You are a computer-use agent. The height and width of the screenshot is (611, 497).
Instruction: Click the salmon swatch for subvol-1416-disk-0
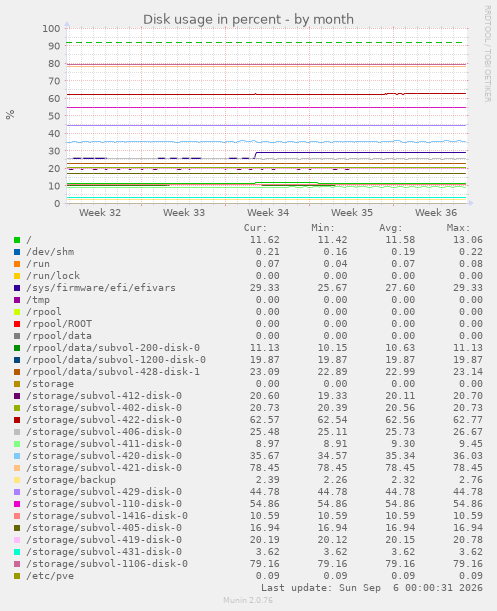(x=17, y=516)
